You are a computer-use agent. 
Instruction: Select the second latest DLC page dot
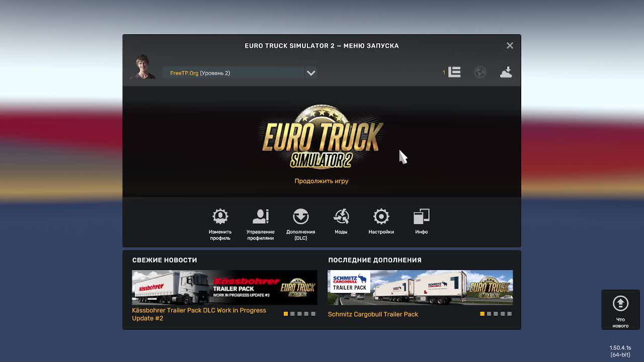[489, 314]
